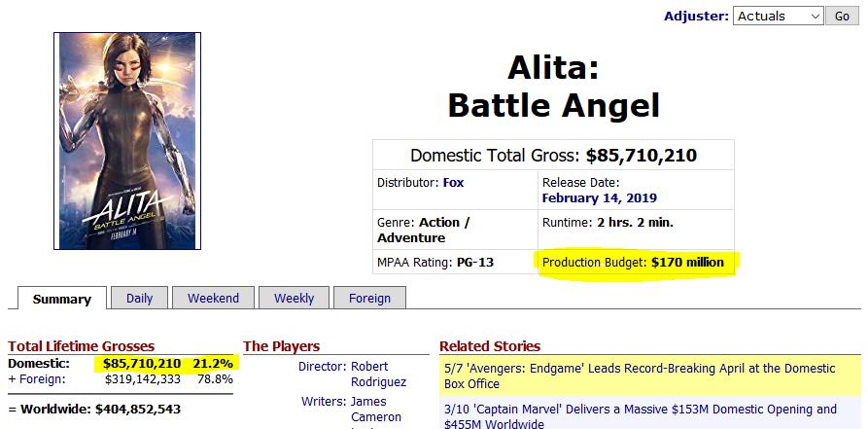868x429 pixels.
Task: Open the Foreign tab
Action: (x=369, y=298)
